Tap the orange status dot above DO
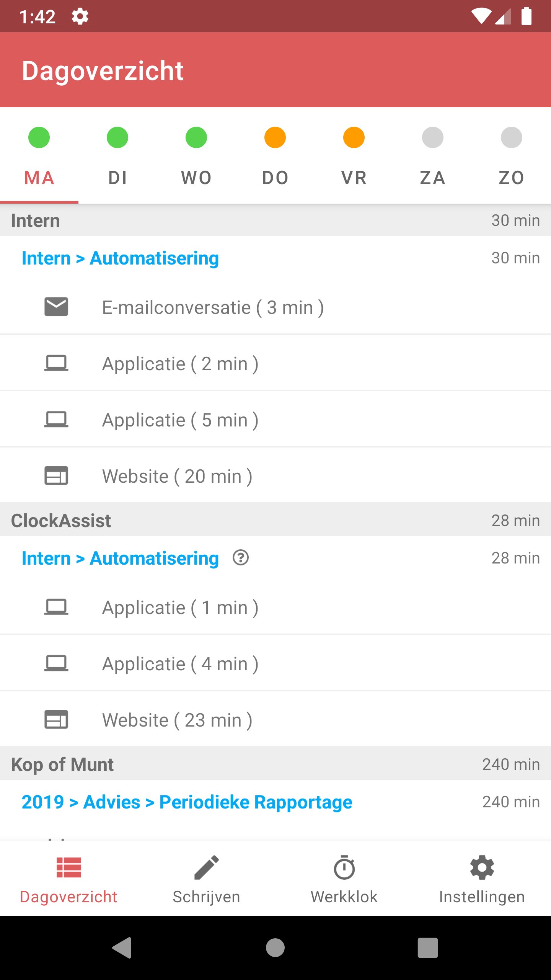 275,137
